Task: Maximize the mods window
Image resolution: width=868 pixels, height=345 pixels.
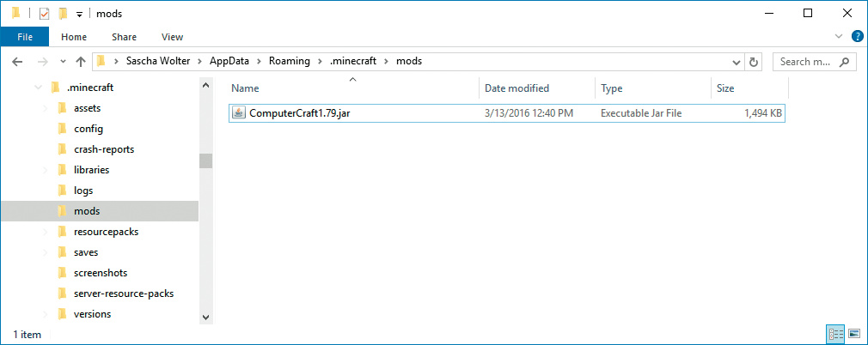Action: pos(808,13)
